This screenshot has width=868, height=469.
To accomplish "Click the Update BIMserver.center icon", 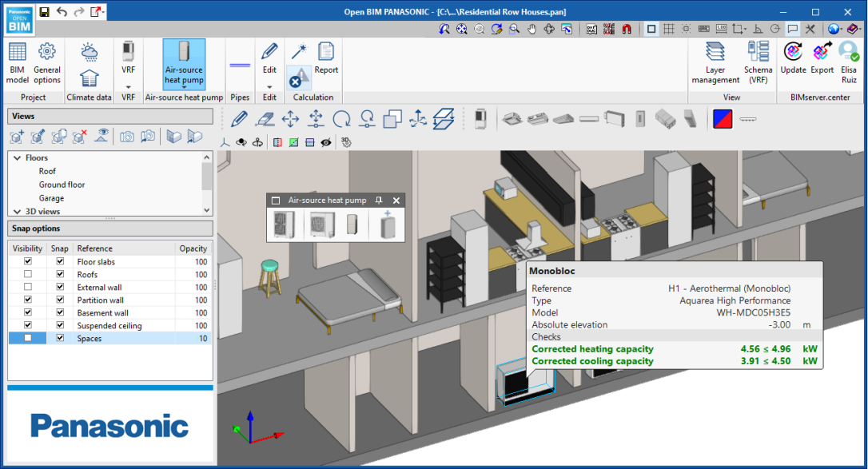I will pyautogui.click(x=793, y=58).
